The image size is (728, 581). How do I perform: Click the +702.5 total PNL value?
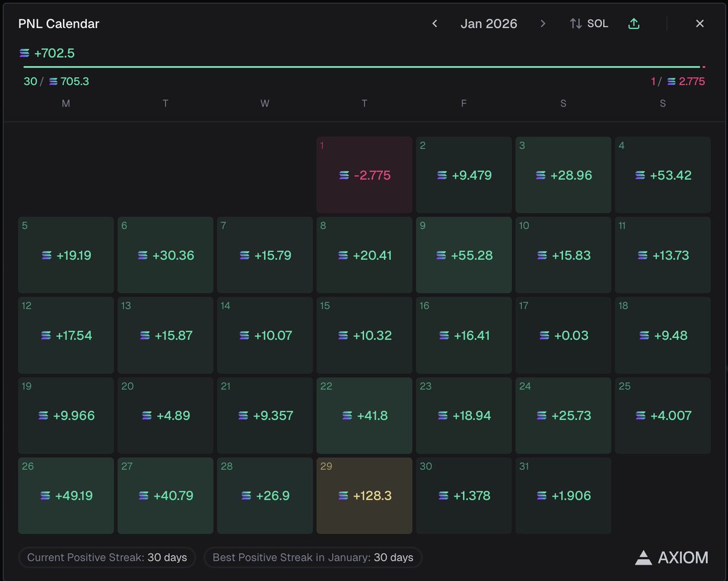click(x=55, y=53)
